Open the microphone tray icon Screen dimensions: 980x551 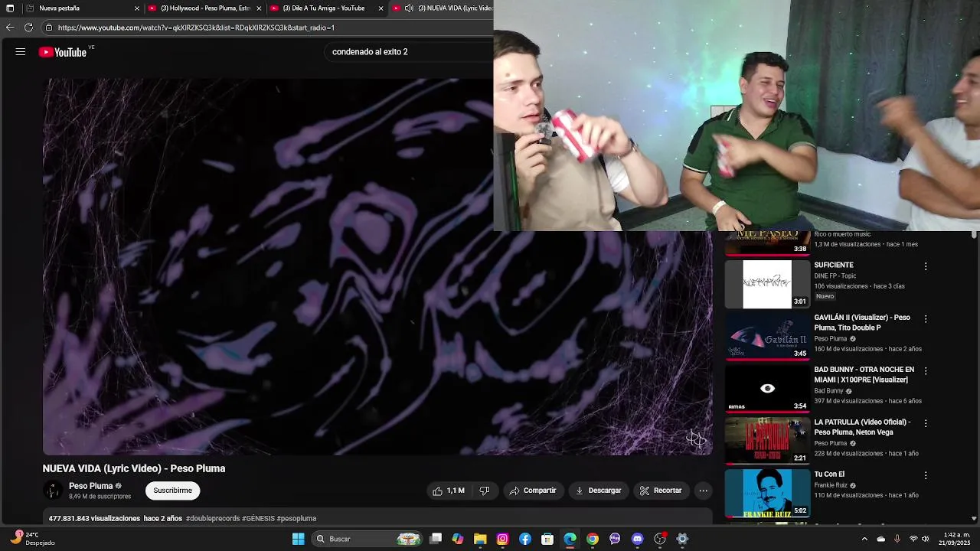click(897, 539)
